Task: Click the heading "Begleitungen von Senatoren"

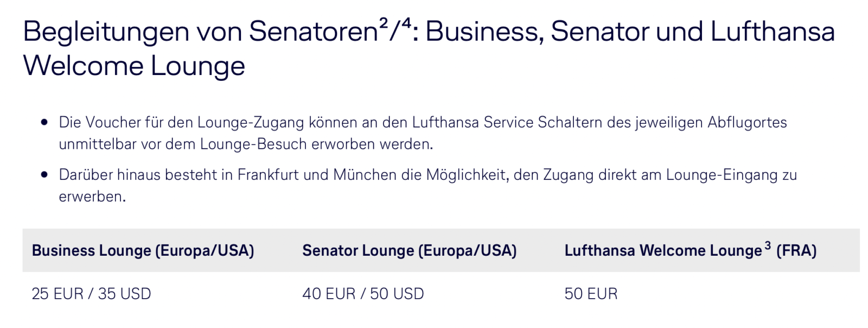Action: point(200,32)
